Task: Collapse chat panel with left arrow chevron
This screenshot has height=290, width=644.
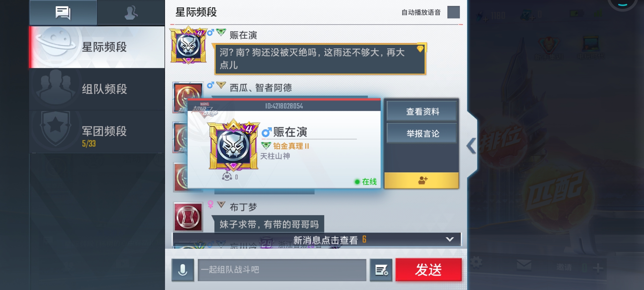Action: pyautogui.click(x=471, y=146)
